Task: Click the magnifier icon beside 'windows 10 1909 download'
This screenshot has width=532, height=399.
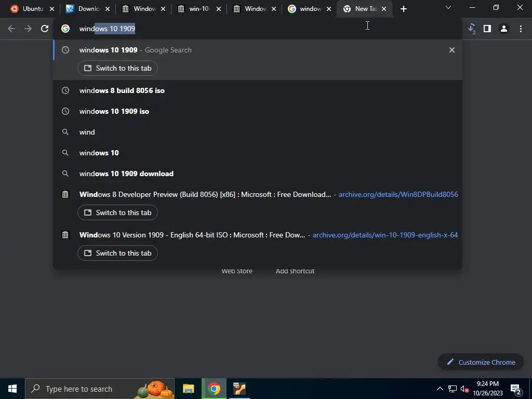Action: click(65, 174)
